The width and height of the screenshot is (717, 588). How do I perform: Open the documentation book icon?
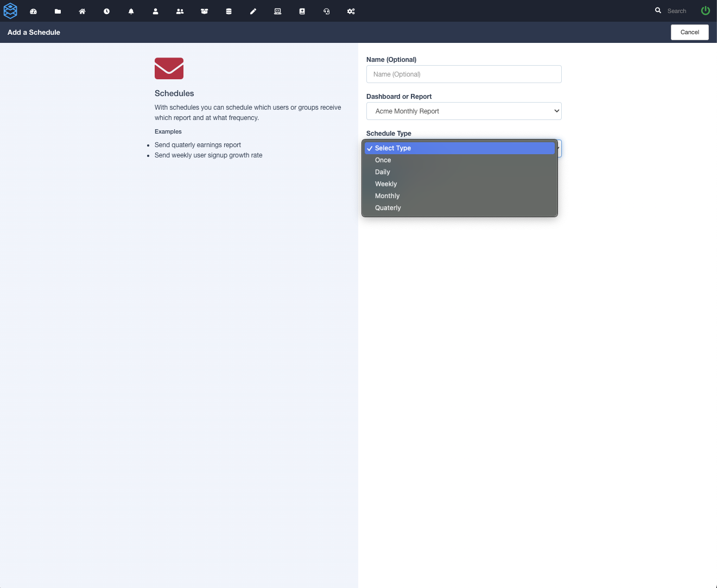[x=302, y=11]
